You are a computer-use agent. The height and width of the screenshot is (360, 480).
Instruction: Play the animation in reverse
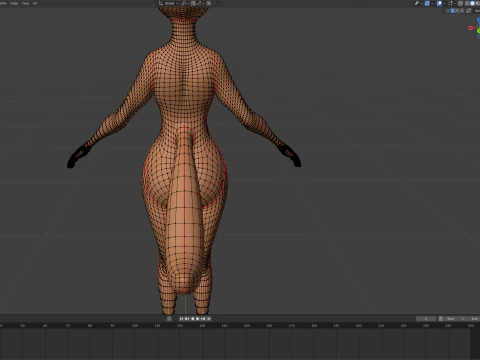(x=192, y=319)
